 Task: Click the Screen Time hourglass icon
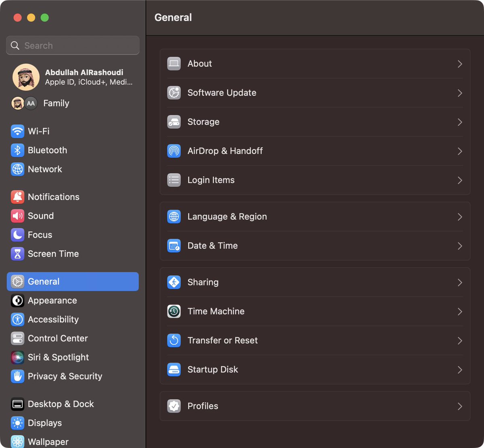coord(17,254)
